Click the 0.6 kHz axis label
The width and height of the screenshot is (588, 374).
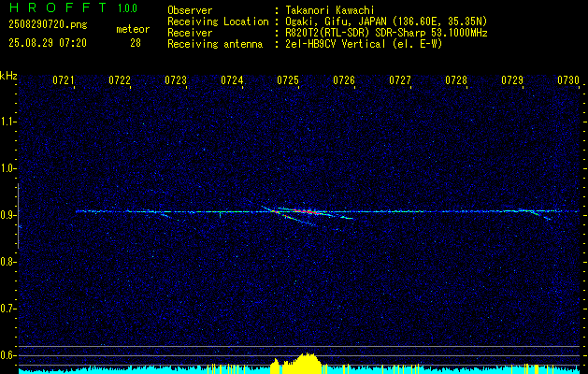[7, 355]
